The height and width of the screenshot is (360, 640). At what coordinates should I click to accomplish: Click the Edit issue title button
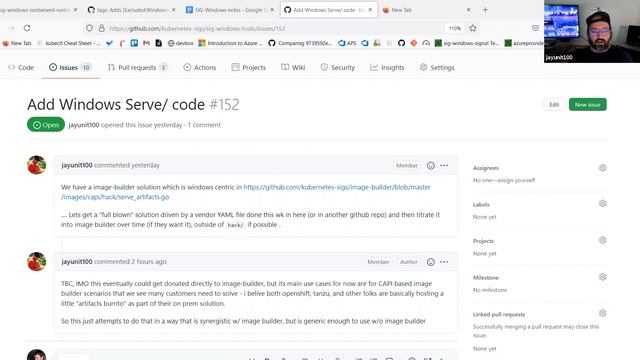click(554, 104)
